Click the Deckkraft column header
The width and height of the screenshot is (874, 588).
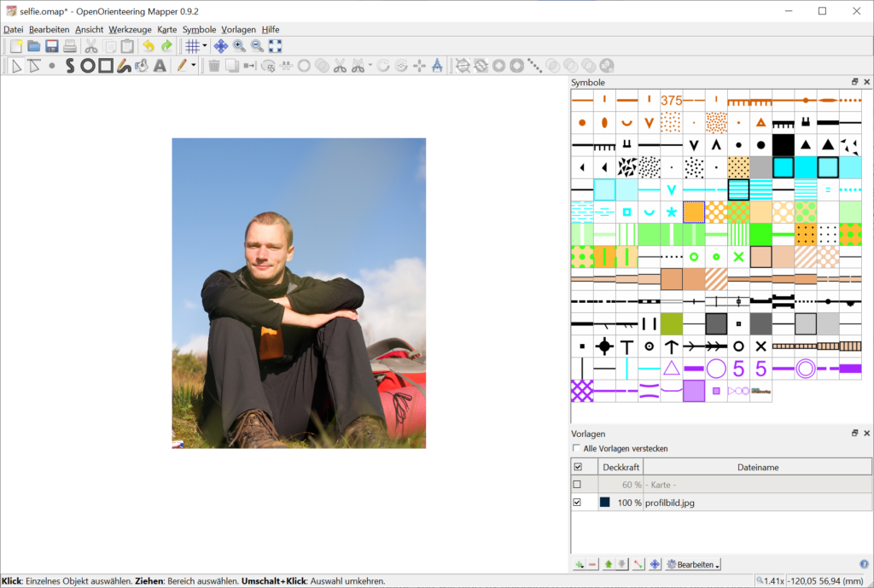click(x=620, y=467)
